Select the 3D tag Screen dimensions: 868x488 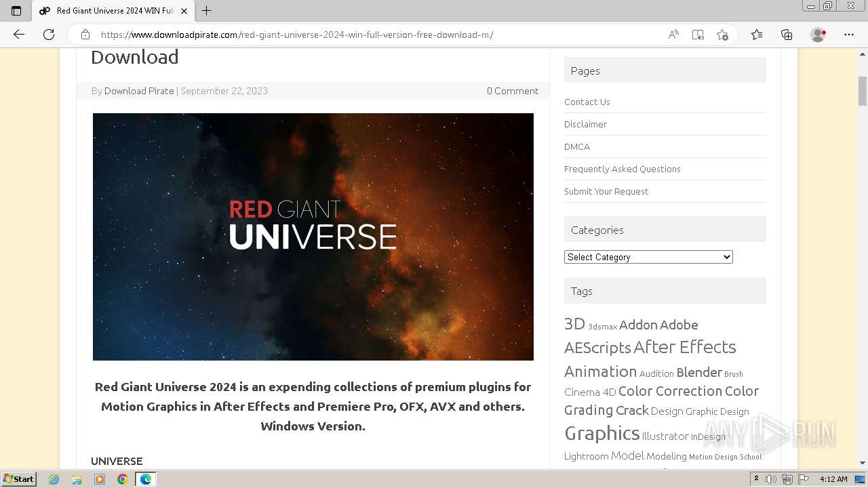coord(574,324)
